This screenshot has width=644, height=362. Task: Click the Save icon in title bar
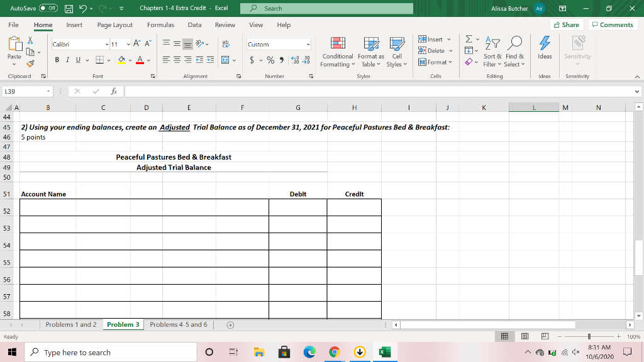69,9
